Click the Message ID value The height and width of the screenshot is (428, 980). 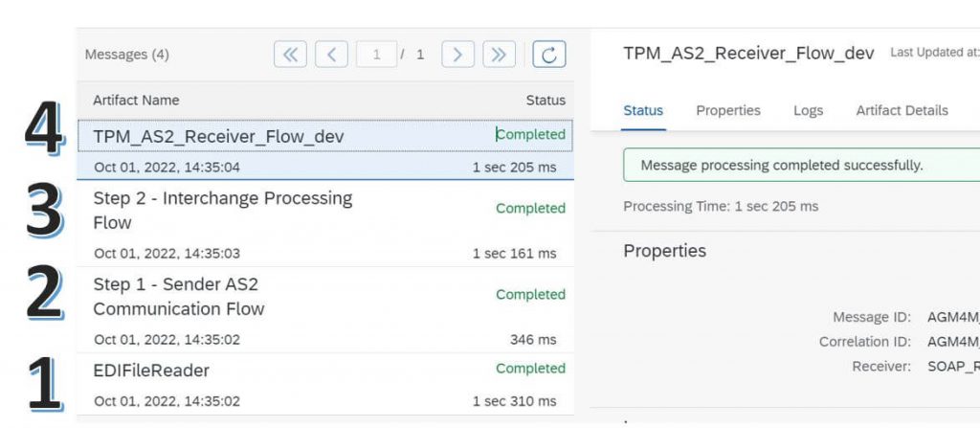[953, 317]
